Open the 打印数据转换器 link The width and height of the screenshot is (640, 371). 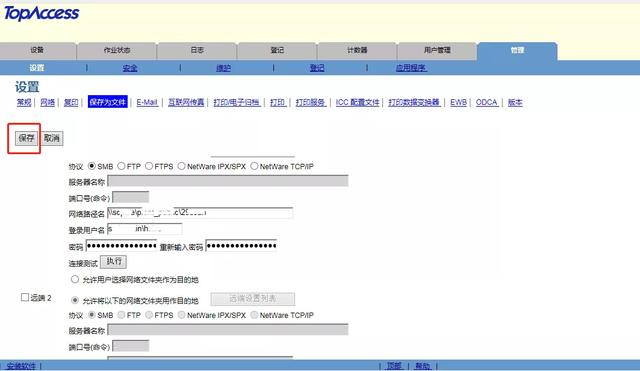(414, 102)
